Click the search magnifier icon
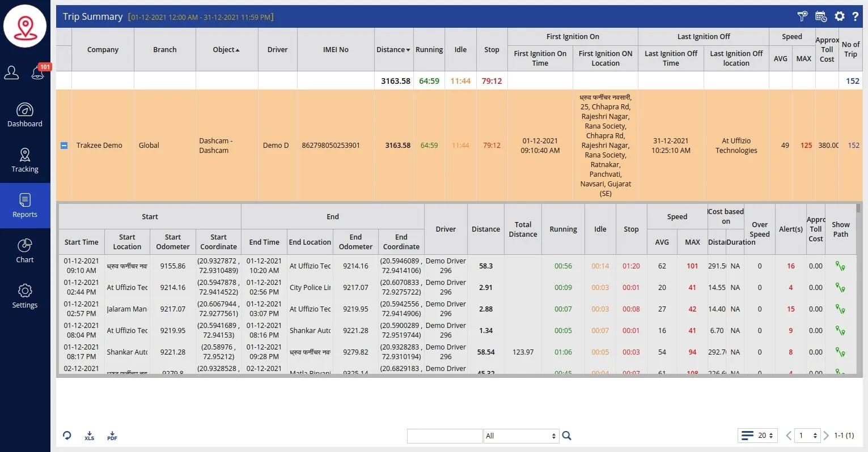 click(566, 436)
